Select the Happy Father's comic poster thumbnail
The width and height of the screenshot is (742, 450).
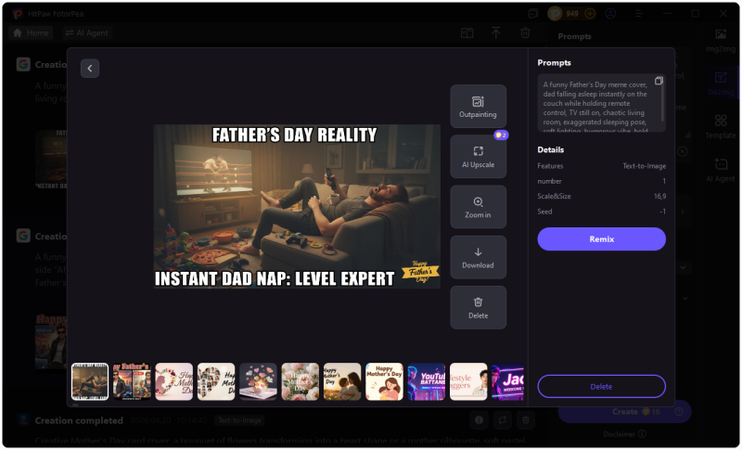132,382
